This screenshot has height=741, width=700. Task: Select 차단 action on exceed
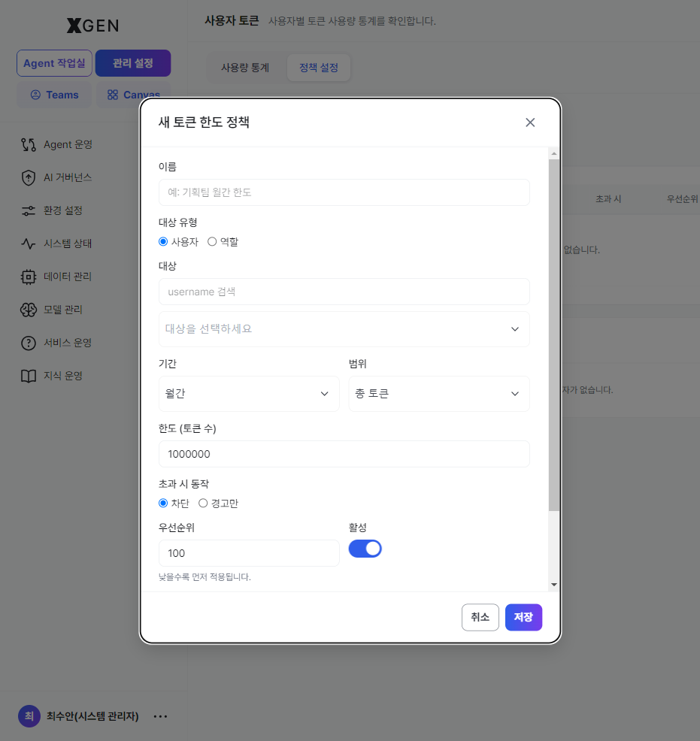pyautogui.click(x=163, y=503)
